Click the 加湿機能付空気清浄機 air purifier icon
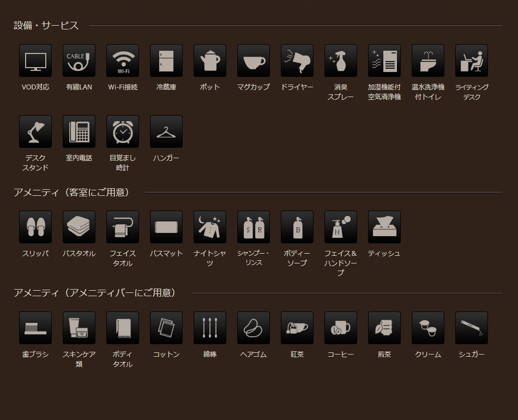 [x=384, y=61]
